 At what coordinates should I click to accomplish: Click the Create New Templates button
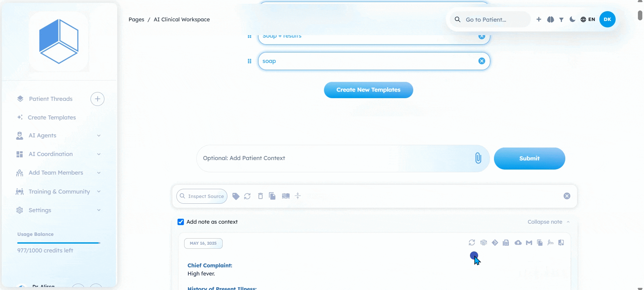coord(368,90)
